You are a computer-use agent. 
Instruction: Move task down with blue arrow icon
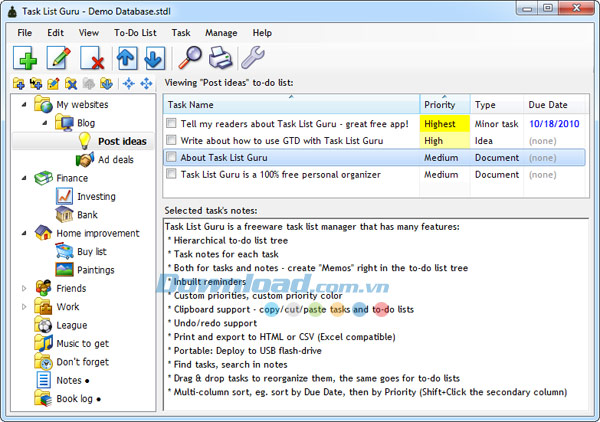[155, 58]
